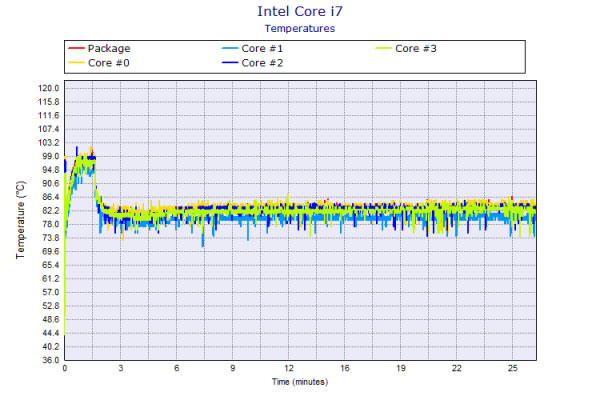Click the 120.0 y-axis value

point(49,88)
